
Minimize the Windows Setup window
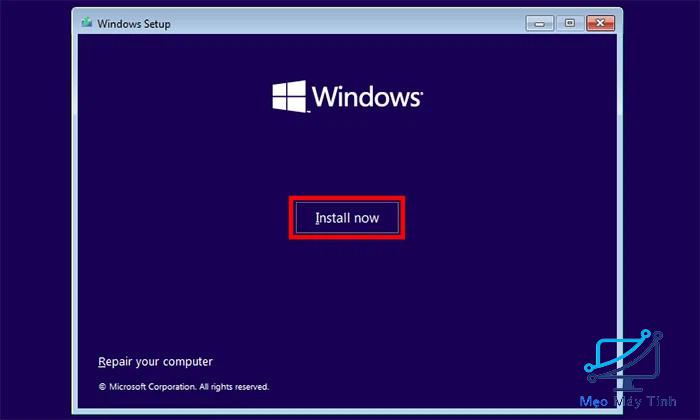(539, 23)
